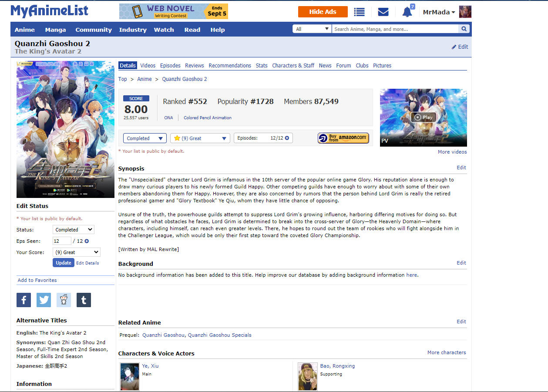Click the MyAnimeList logo
The height and width of the screenshot is (392, 548).
pos(49,11)
